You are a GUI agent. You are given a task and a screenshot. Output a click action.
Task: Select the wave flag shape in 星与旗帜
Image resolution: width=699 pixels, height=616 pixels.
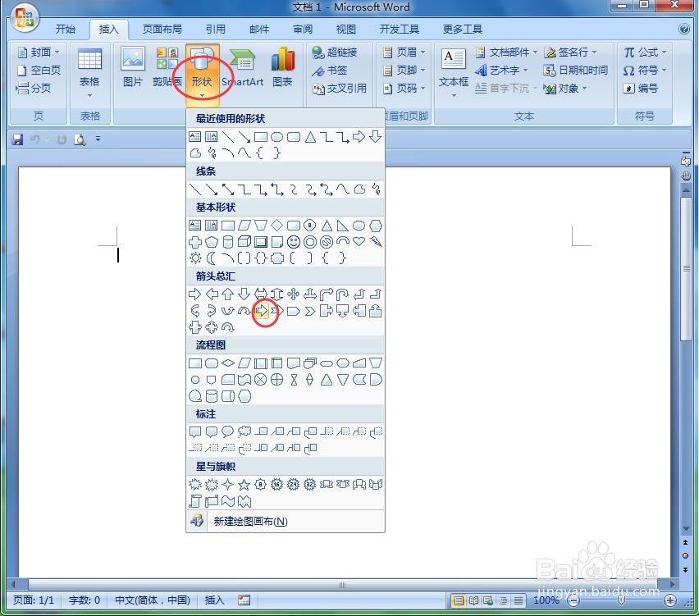point(228,501)
